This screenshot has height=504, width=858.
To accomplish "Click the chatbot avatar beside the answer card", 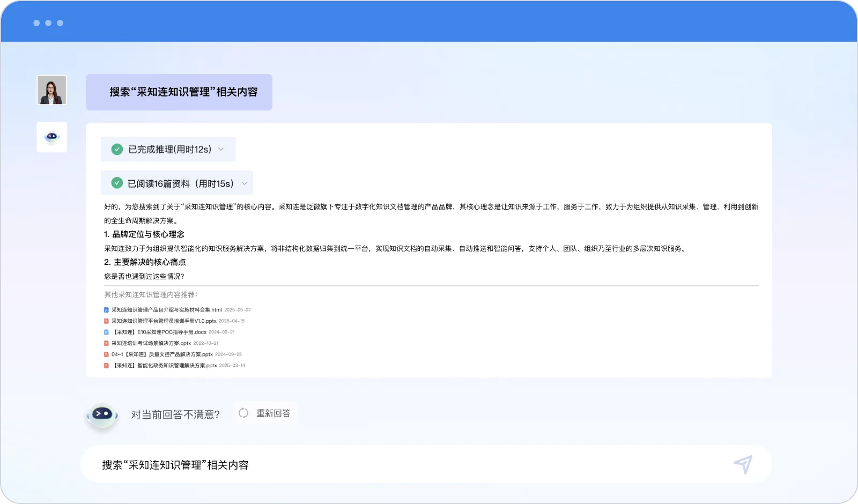I will 52,137.
